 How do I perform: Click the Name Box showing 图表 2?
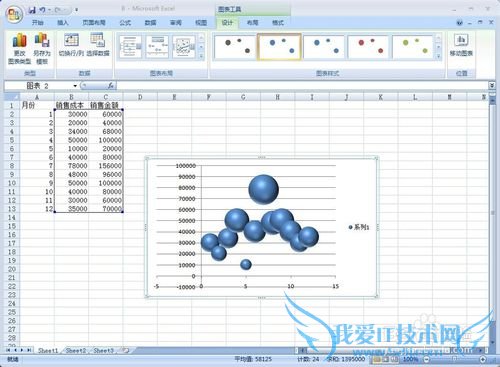(x=39, y=86)
